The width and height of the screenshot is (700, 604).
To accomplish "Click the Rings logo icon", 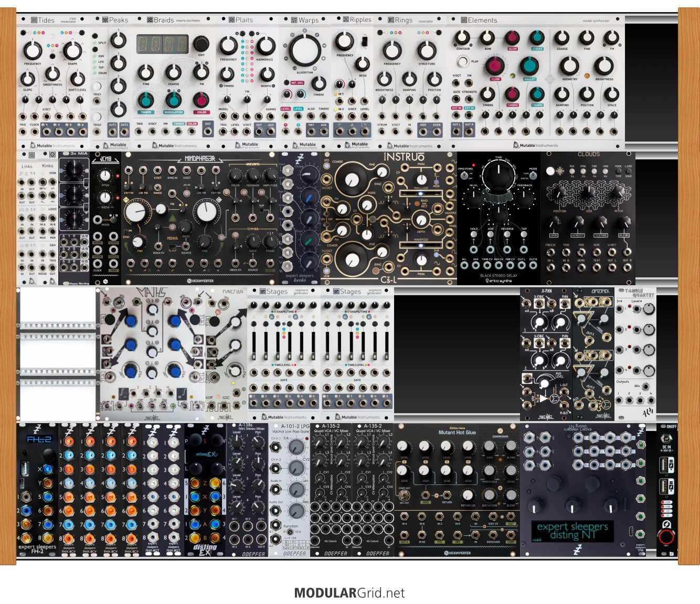I will [391, 20].
